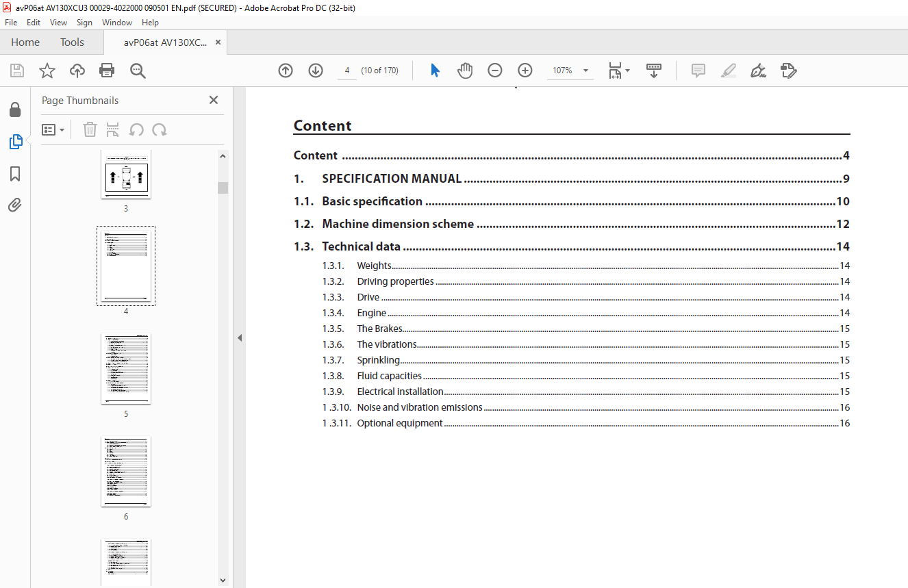Open the File menu
Image resolution: width=908 pixels, height=588 pixels.
[x=11, y=23]
